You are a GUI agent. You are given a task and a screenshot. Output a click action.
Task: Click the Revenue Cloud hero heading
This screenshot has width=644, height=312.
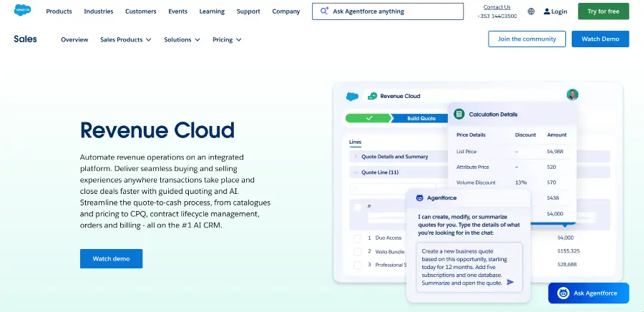tap(157, 130)
